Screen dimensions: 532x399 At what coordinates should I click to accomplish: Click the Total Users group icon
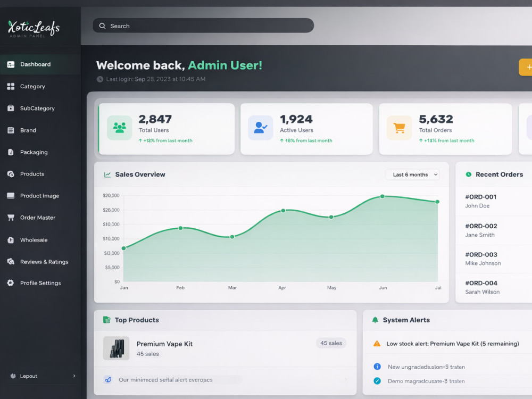(x=119, y=128)
